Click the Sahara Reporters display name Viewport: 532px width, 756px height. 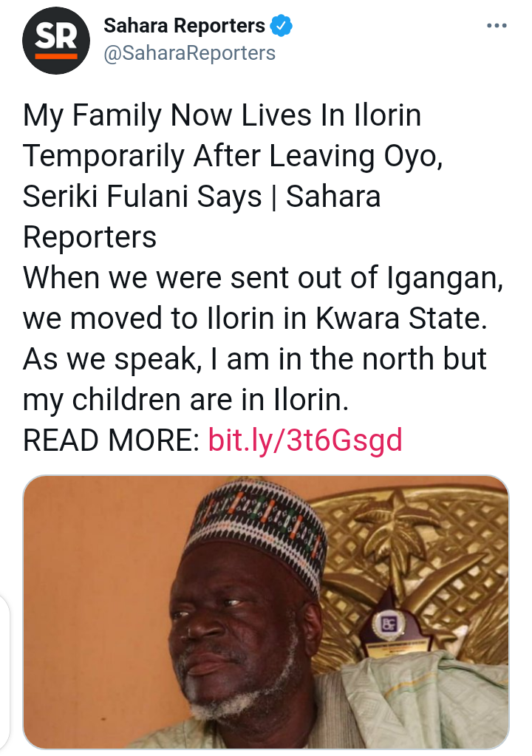pyautogui.click(x=184, y=27)
